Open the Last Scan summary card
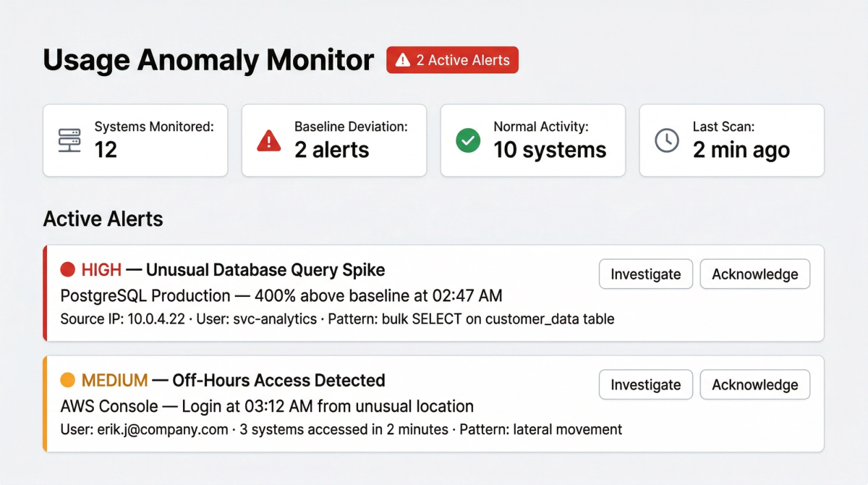868x485 pixels. tap(731, 140)
